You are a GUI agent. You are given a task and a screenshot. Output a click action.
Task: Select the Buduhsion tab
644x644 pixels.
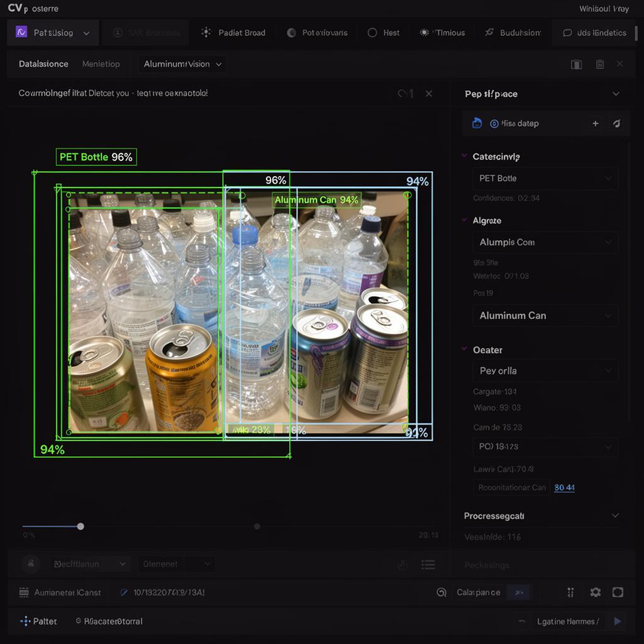(x=513, y=33)
